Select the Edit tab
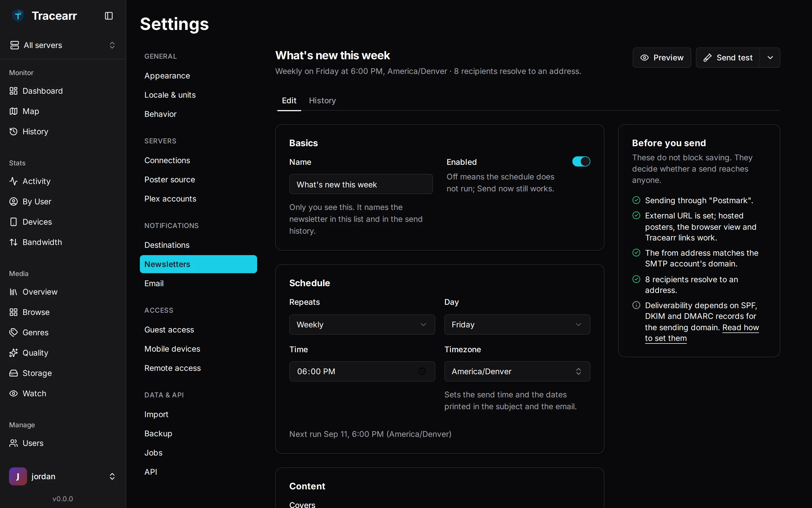 pyautogui.click(x=289, y=100)
